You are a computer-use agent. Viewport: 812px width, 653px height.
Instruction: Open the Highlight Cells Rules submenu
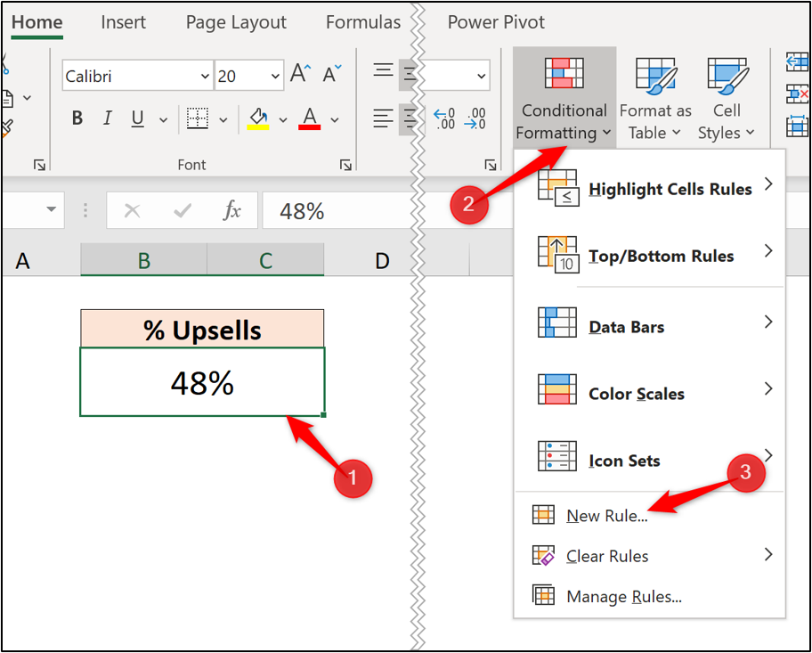point(670,189)
